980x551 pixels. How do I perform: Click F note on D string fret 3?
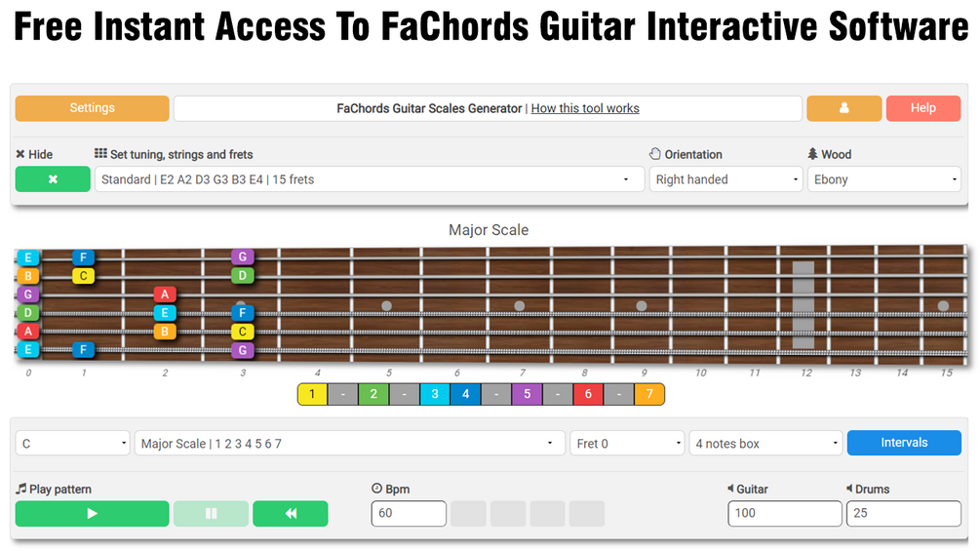[x=243, y=313]
